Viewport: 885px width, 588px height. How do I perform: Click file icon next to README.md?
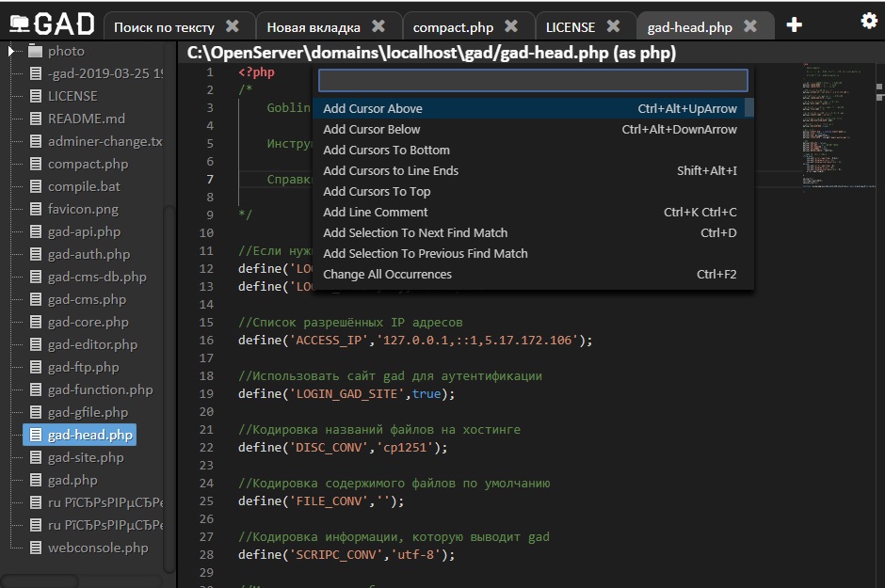36,119
